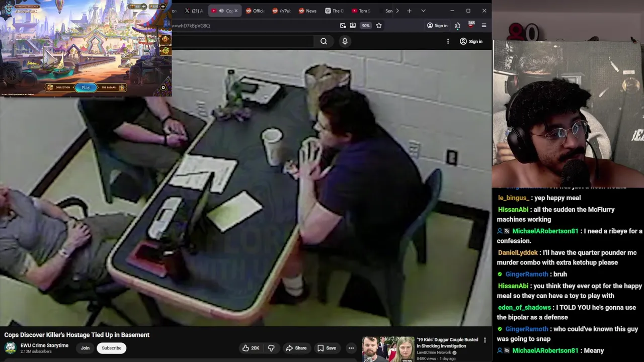The image size is (644, 362).
Task: Save the video to a playlist
Action: pos(327,348)
